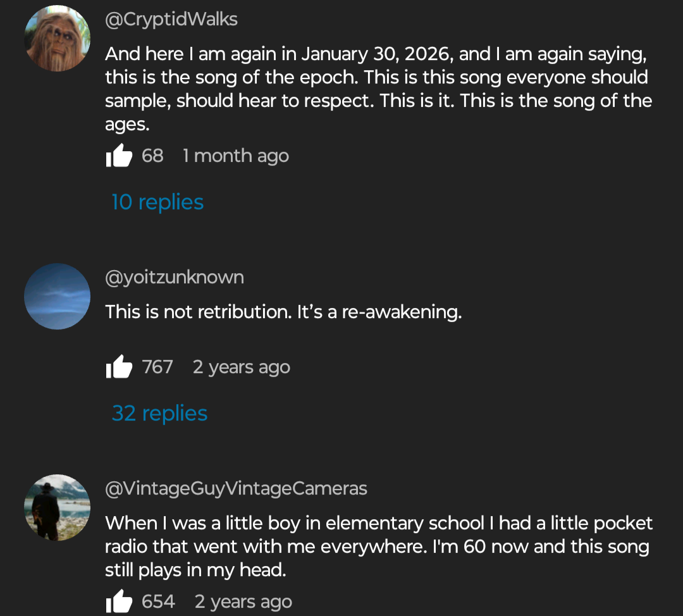This screenshot has height=616, width=683.
Task: Visit the @CryptidWalks channel name
Action: 171,19
